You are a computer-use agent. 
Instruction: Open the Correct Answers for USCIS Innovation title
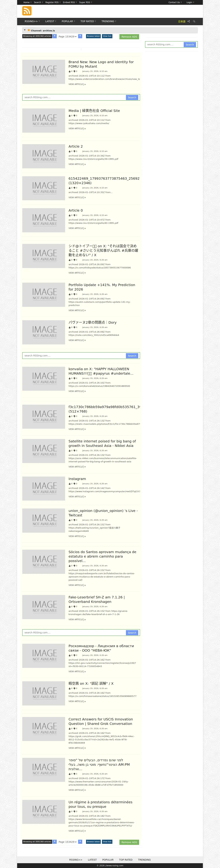101,721
